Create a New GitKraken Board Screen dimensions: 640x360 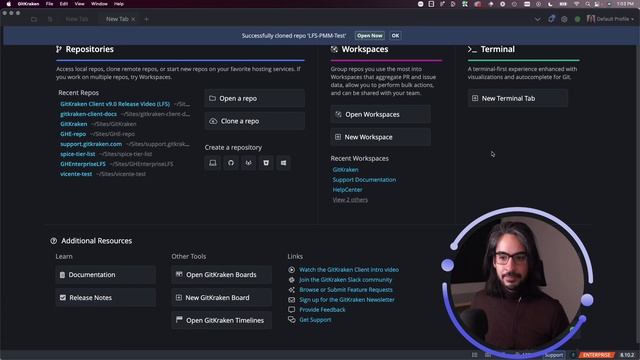(222, 298)
